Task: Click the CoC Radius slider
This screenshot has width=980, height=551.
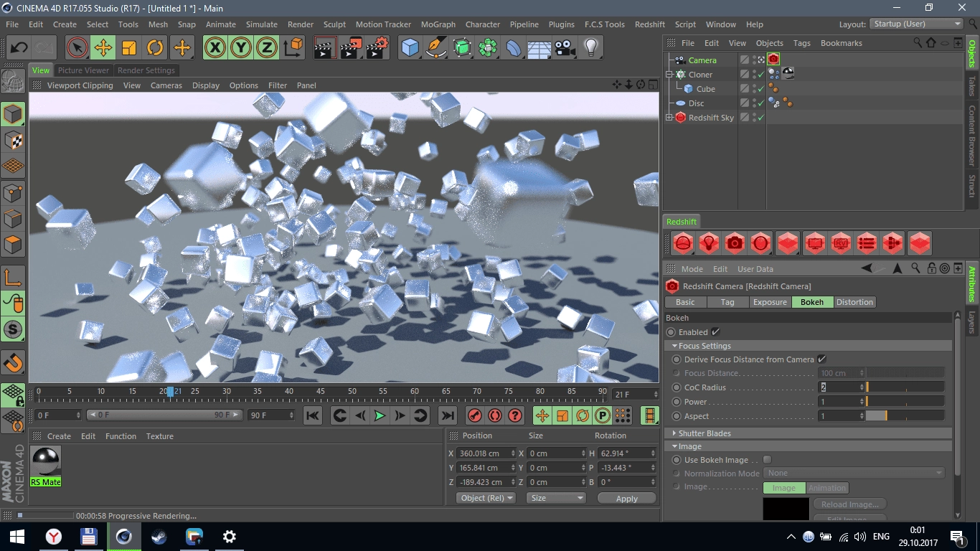Action: tap(905, 387)
